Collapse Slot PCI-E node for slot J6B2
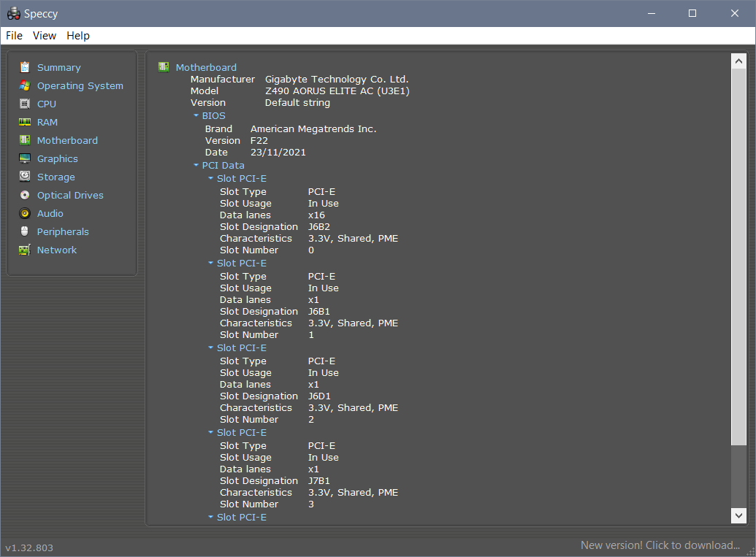 point(210,178)
